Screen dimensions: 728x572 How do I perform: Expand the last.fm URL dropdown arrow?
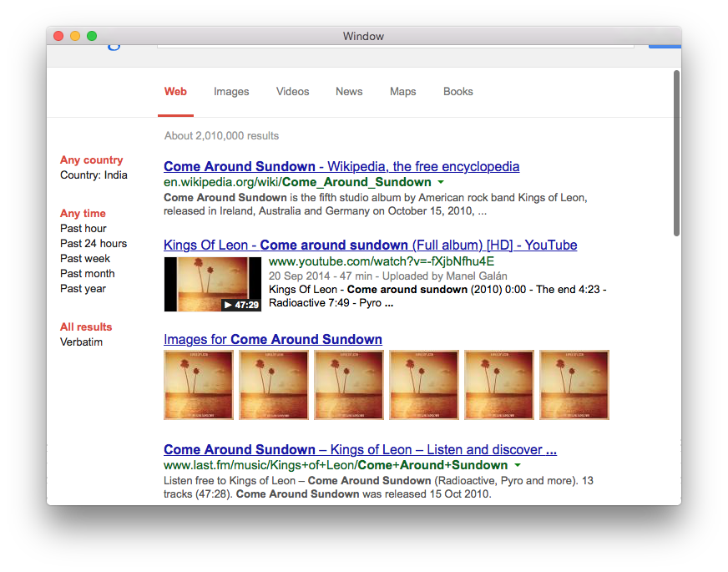[518, 465]
